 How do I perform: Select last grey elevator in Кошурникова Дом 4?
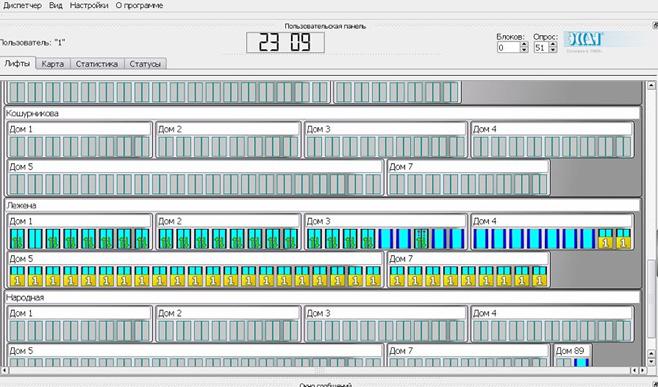click(x=624, y=146)
